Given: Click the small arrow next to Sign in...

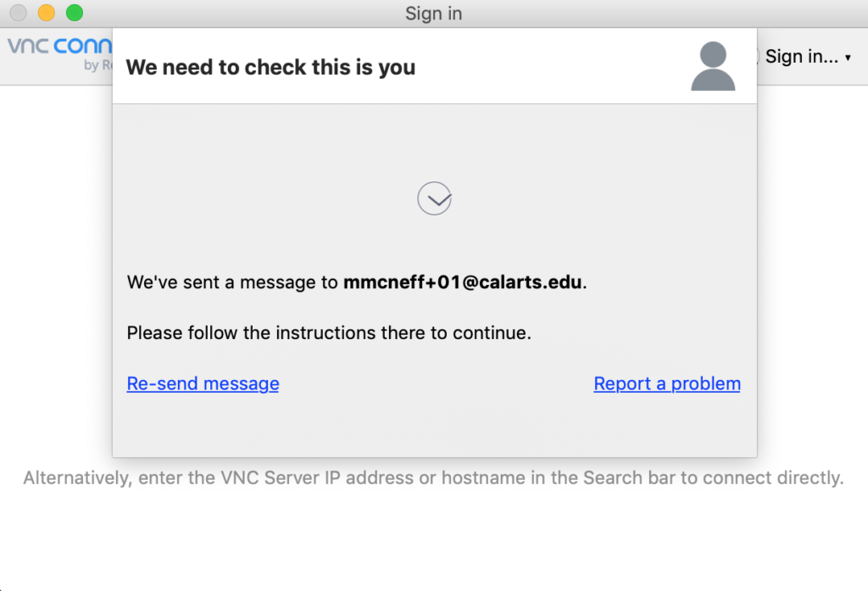Looking at the screenshot, I should click(848, 58).
